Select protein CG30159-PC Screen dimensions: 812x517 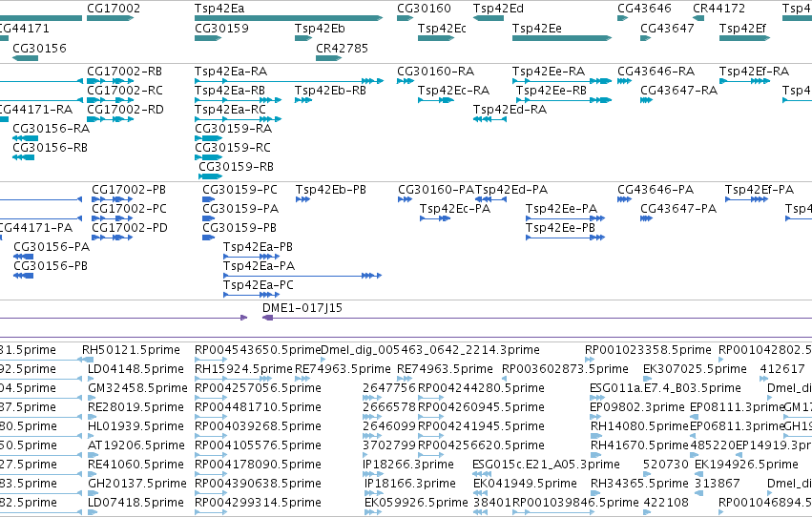point(239,190)
